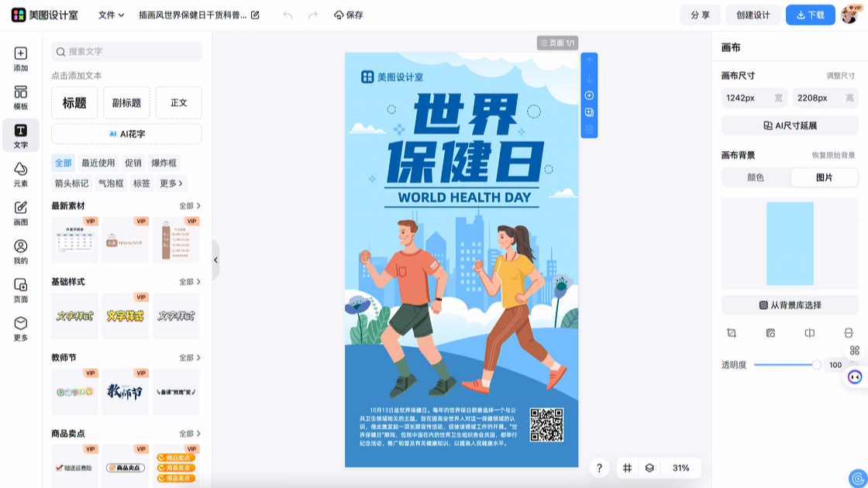Select the 元素 elements sidebar icon
This screenshot has height=488, width=868.
coord(20,174)
